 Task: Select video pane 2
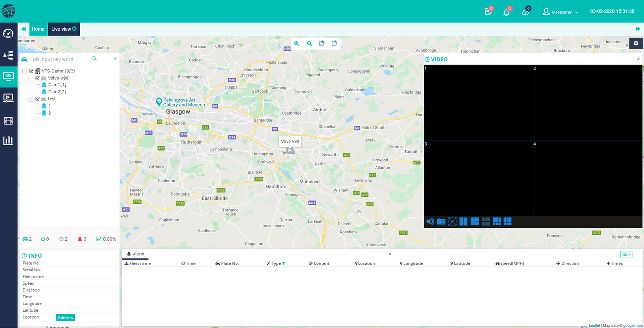588,102
